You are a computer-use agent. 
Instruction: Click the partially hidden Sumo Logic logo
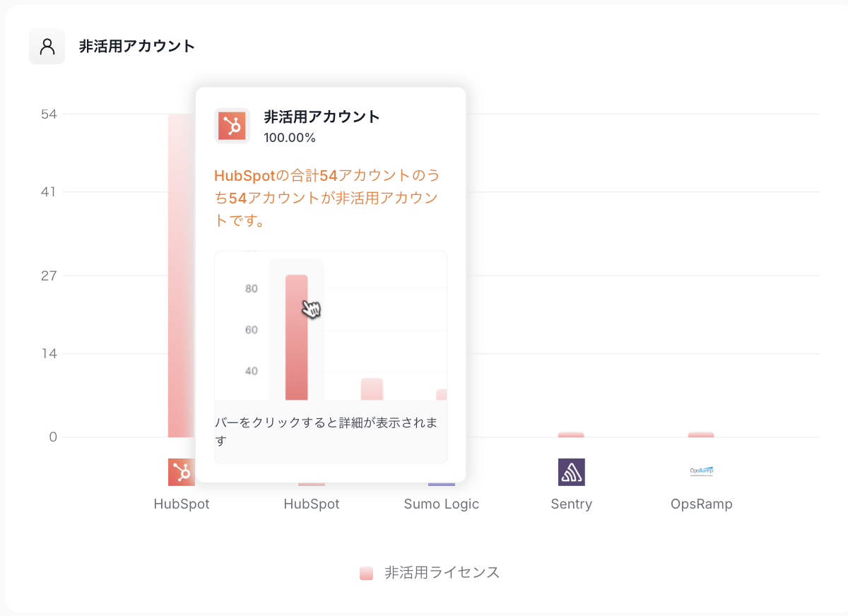click(441, 484)
